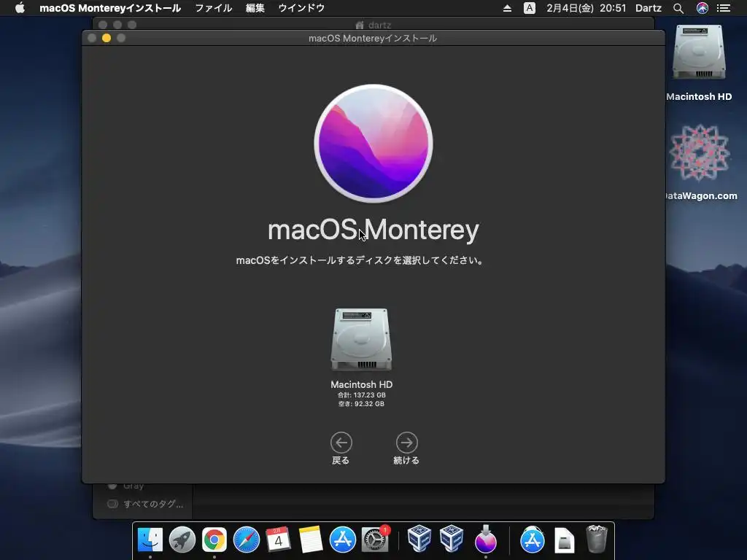Screen dimensions: 747x560
Task: Open Google Chrome from the Dock
Action: click(x=214, y=540)
